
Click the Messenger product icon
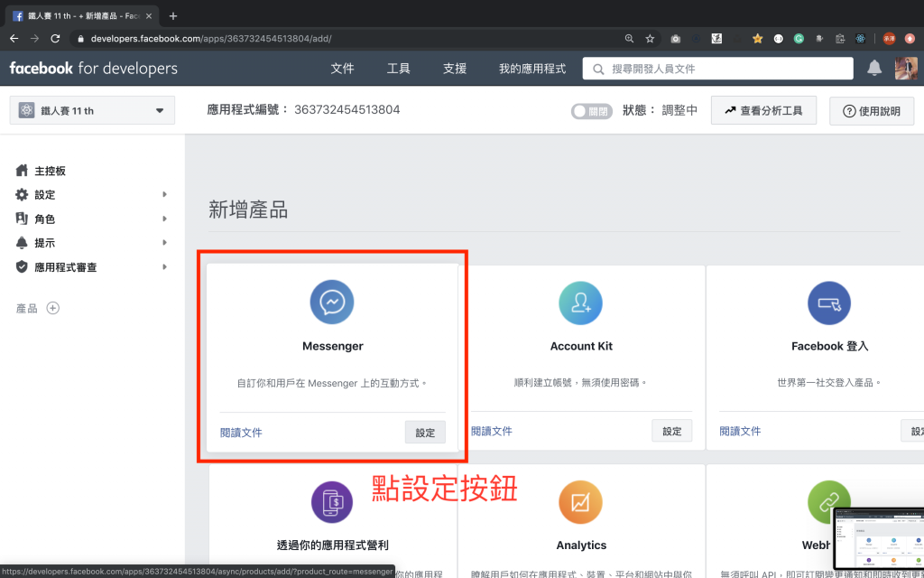(x=332, y=302)
